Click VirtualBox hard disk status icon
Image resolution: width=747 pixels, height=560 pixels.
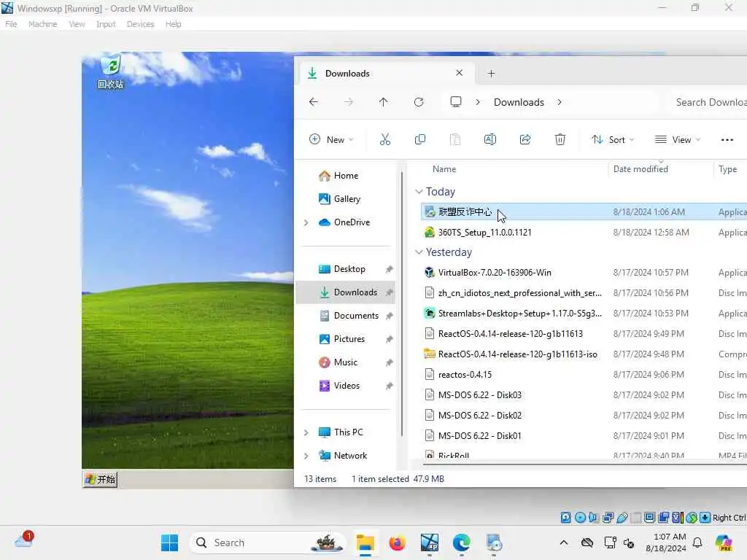point(565,518)
